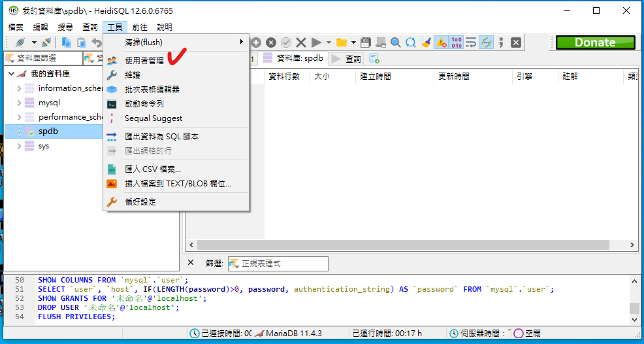Viewport: 644px width, 344px height.
Task: Click the Save file floppy disk icon
Action: click(x=366, y=43)
